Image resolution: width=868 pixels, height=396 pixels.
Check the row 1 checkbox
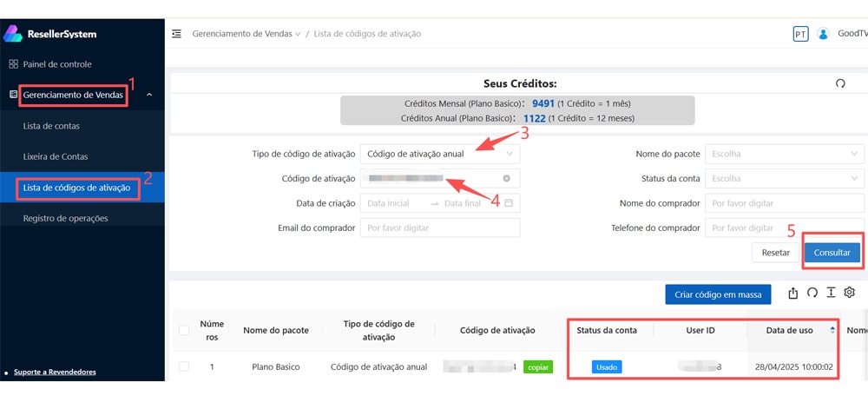pos(184,366)
